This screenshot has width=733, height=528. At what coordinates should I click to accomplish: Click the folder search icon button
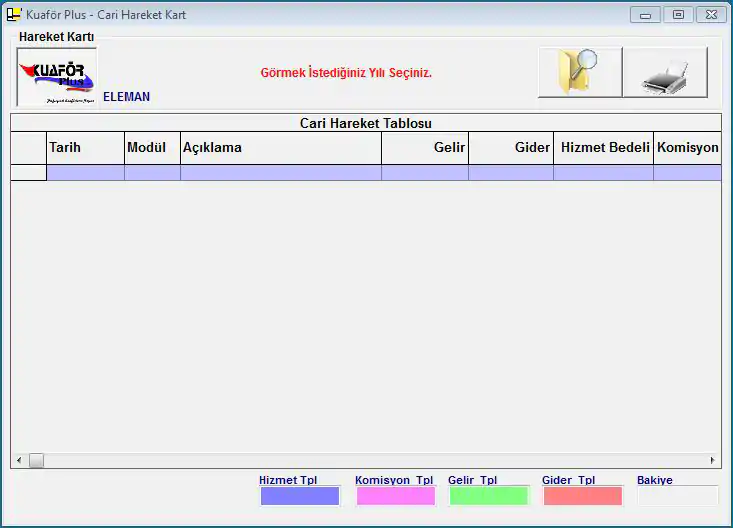579,72
